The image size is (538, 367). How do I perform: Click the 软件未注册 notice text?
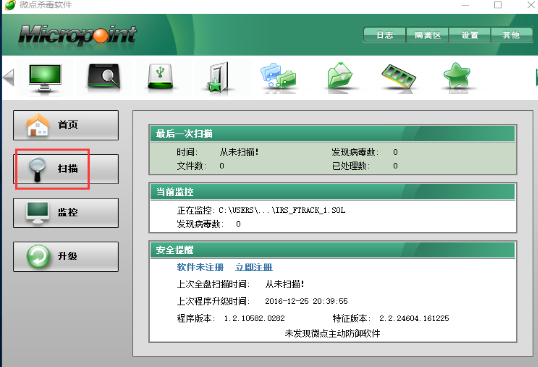(200, 267)
